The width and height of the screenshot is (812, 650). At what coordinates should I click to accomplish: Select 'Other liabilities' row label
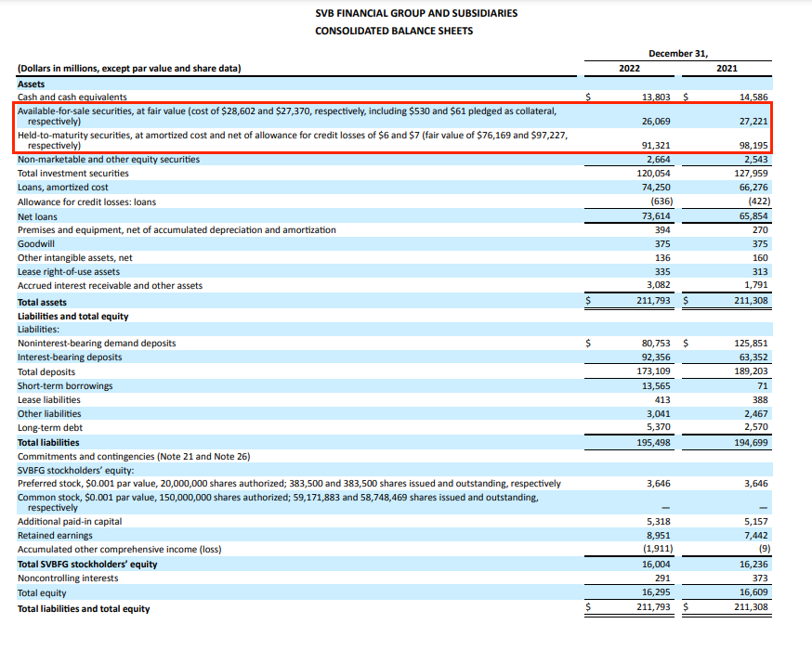tap(49, 414)
